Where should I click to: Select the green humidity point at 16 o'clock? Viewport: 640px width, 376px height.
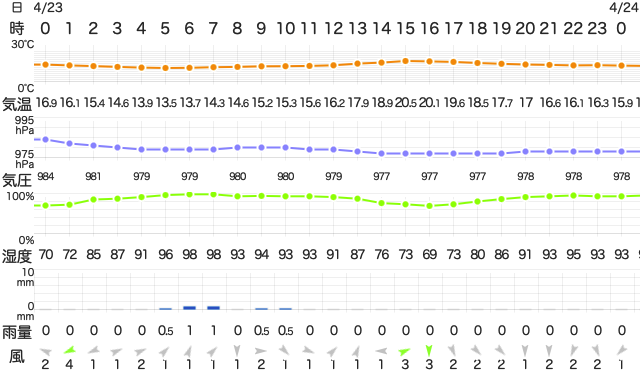click(429, 206)
